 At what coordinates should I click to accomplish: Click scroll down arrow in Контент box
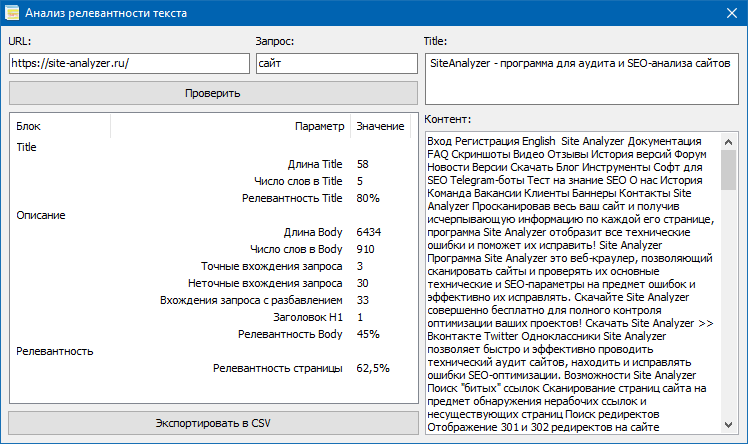click(728, 424)
